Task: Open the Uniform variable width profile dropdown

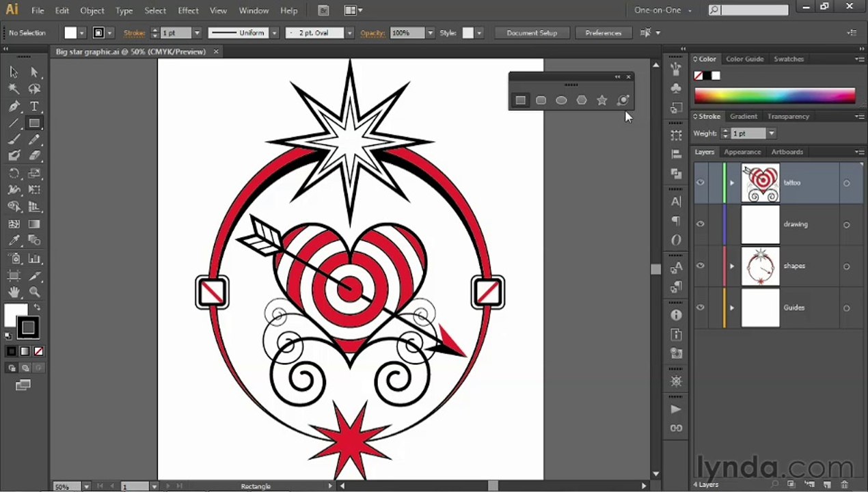Action: click(274, 33)
